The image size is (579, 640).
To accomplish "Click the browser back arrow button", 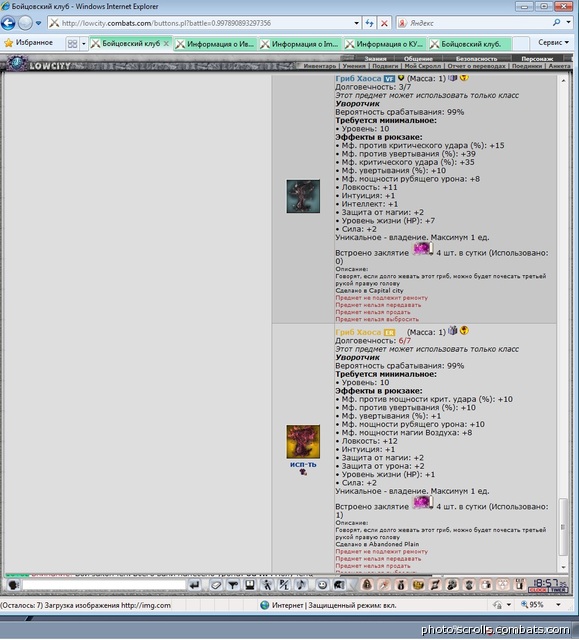I will pyautogui.click(x=8, y=23).
